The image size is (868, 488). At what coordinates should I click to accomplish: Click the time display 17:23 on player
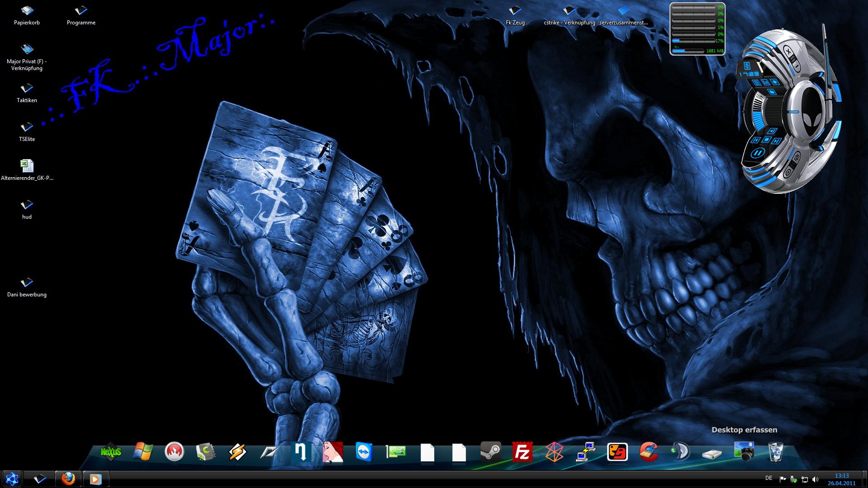(x=749, y=74)
